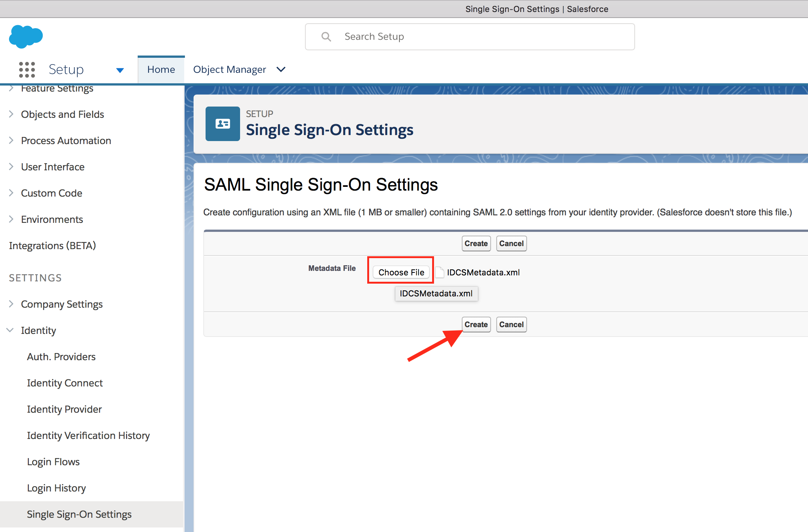
Task: Click the search magnifier icon
Action: pyautogui.click(x=326, y=36)
